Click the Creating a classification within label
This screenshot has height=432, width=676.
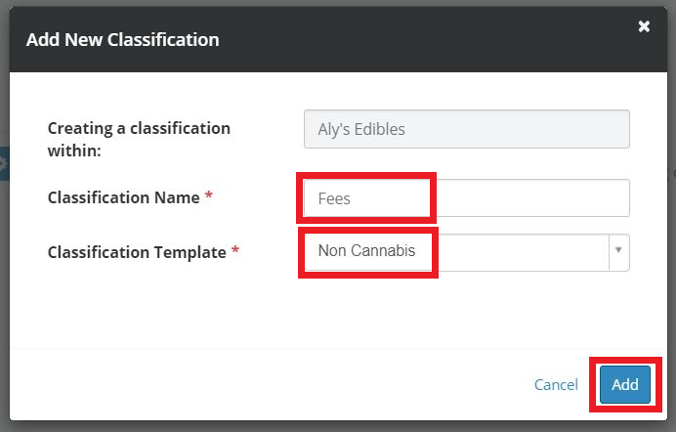point(139,139)
